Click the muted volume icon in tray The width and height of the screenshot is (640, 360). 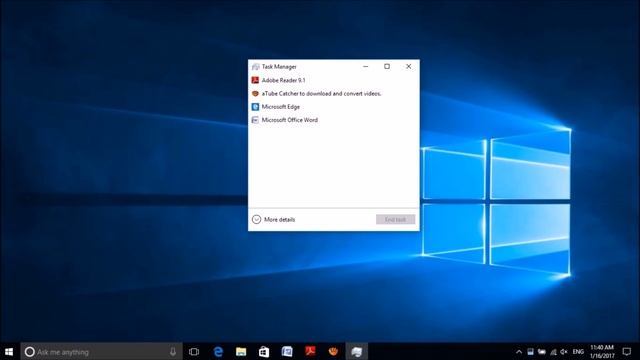[x=564, y=351]
